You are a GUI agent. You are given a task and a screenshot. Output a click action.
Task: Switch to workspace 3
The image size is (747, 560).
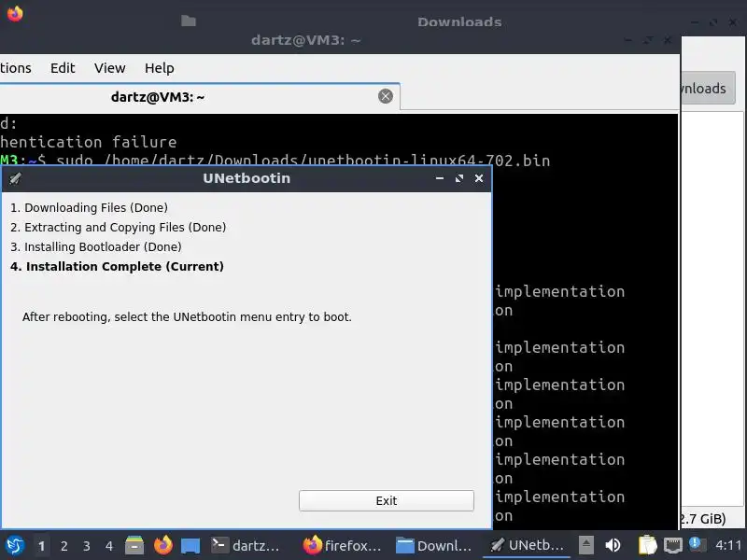[x=86, y=546]
